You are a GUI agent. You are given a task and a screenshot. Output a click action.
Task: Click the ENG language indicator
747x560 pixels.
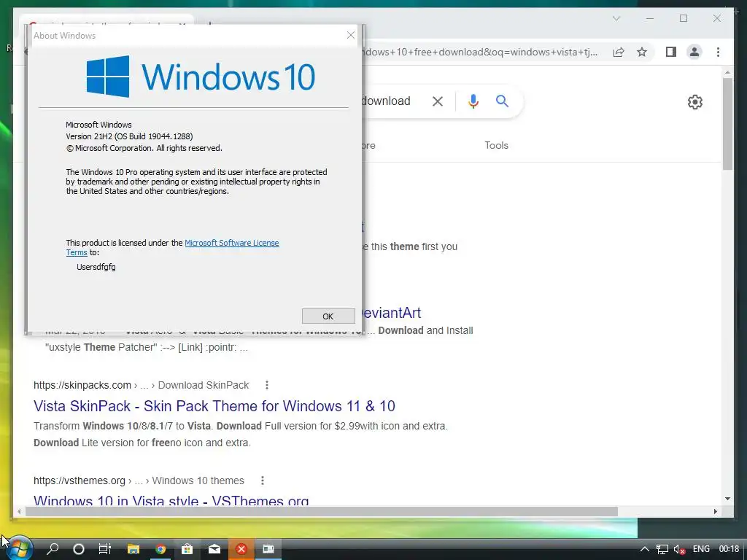[701, 549]
